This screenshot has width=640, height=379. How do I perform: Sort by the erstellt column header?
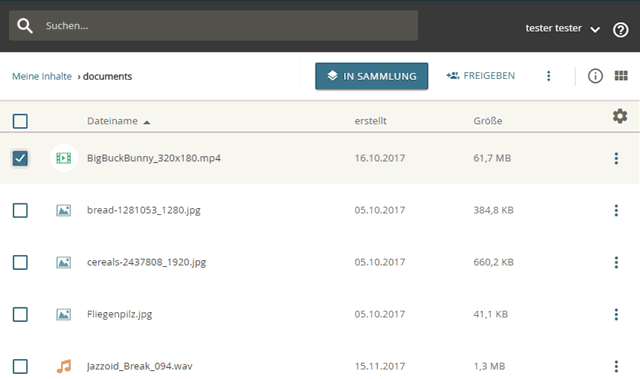[x=370, y=121]
